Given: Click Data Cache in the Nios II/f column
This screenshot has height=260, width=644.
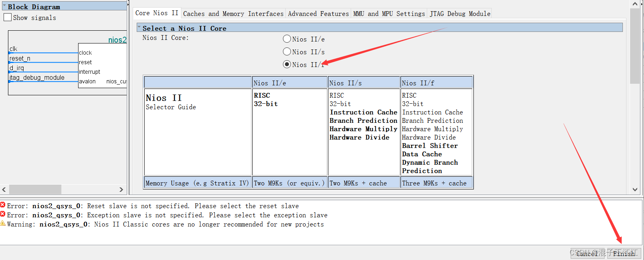Looking at the screenshot, I should pyautogui.click(x=422, y=154).
